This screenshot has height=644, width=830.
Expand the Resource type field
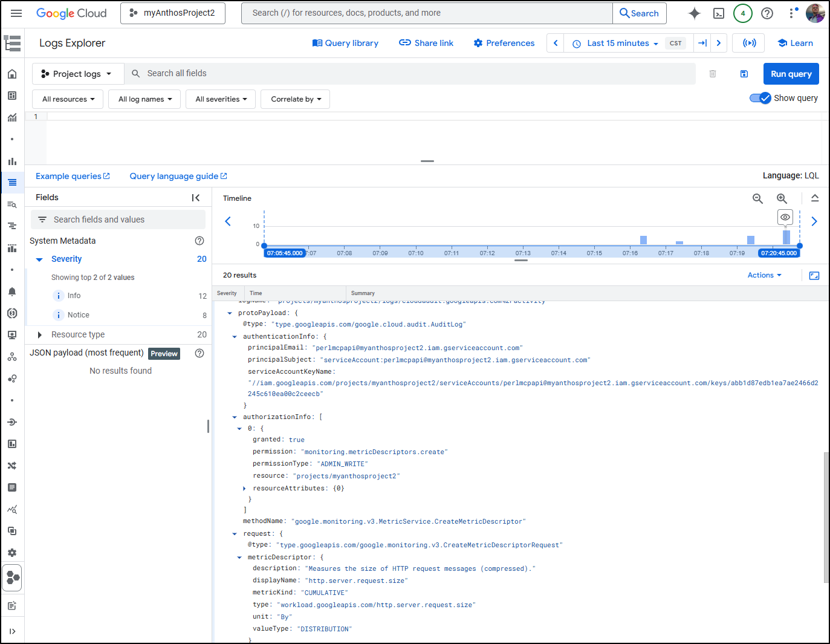point(39,335)
